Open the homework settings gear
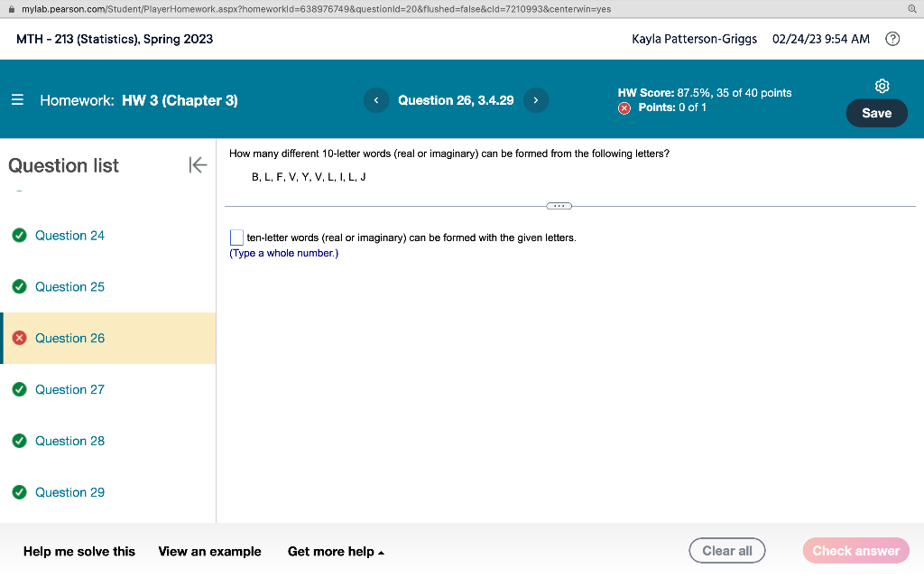This screenshot has height=578, width=924. (882, 86)
